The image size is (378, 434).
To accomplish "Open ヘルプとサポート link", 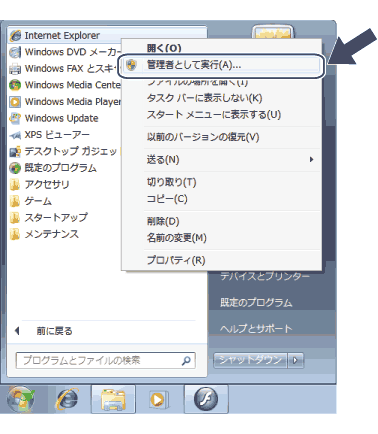I will 256,329.
